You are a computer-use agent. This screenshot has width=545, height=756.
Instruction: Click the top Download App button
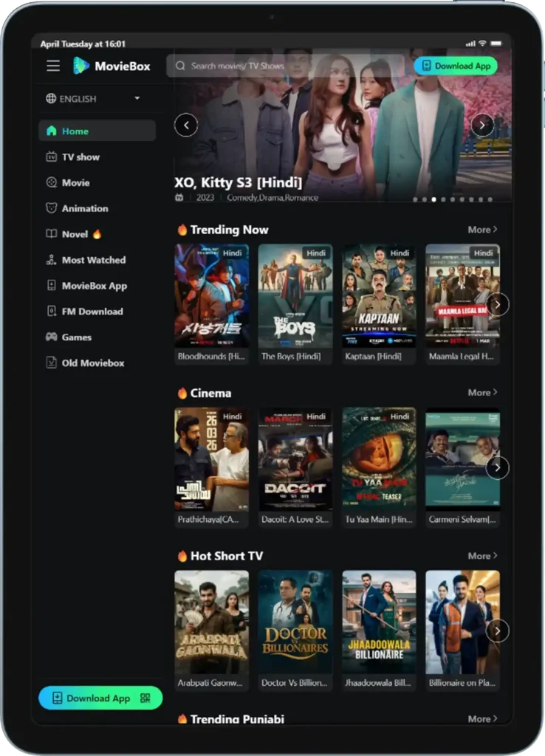(x=456, y=66)
